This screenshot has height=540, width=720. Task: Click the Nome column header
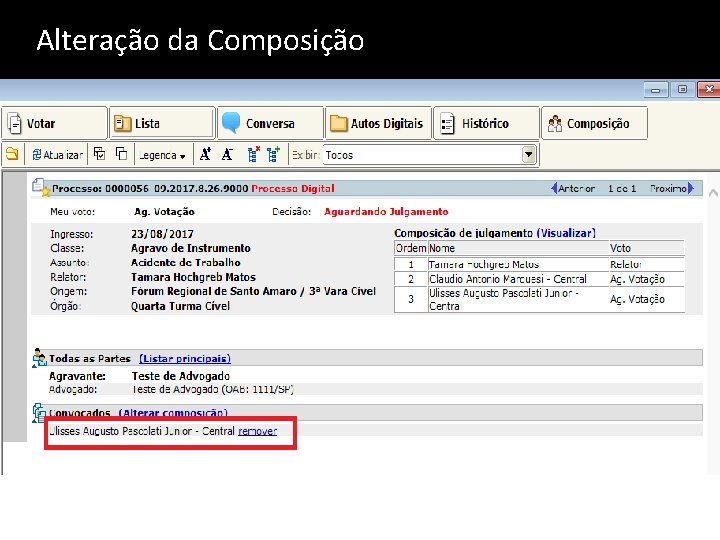(518, 248)
